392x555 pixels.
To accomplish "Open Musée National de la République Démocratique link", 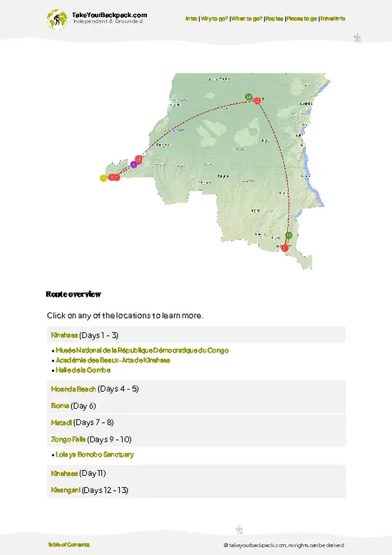I will tap(142, 350).
